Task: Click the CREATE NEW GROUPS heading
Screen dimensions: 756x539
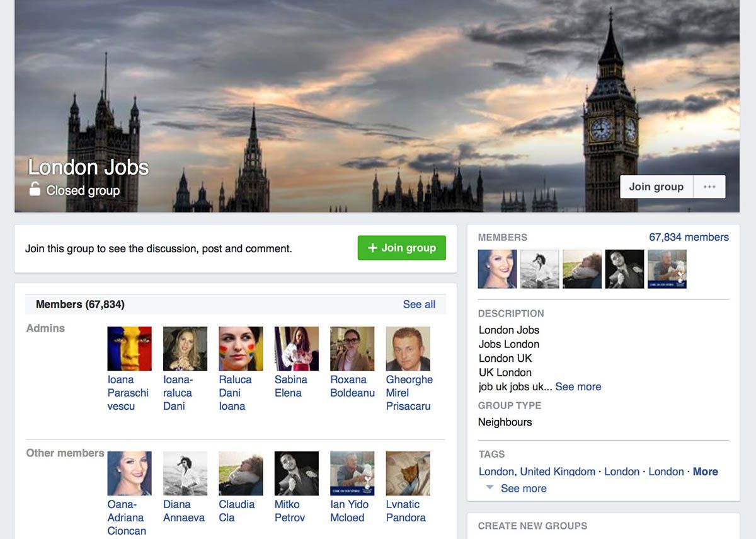Action: coord(533,526)
